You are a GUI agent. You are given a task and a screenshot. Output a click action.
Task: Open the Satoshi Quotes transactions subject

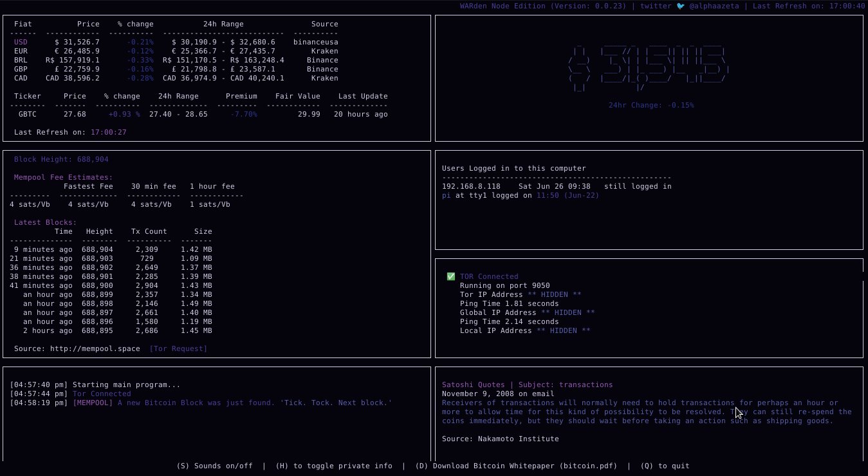click(586, 385)
